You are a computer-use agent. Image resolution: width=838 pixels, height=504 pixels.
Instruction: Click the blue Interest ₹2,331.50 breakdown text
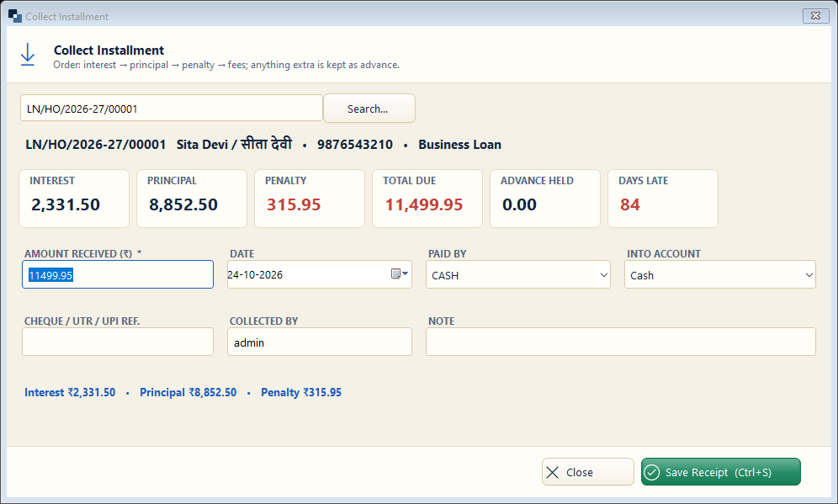(70, 392)
